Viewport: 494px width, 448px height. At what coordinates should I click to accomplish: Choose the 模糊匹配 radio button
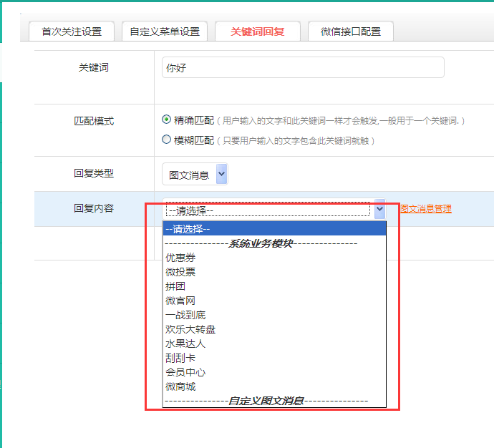(167, 140)
